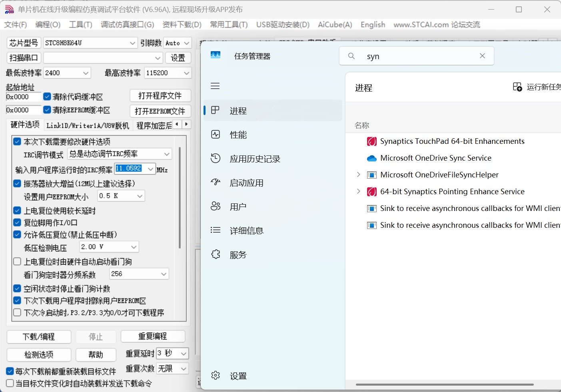Screen dimensions: 561x392
Task: Click the 打开程序文件 button
Action: click(160, 96)
